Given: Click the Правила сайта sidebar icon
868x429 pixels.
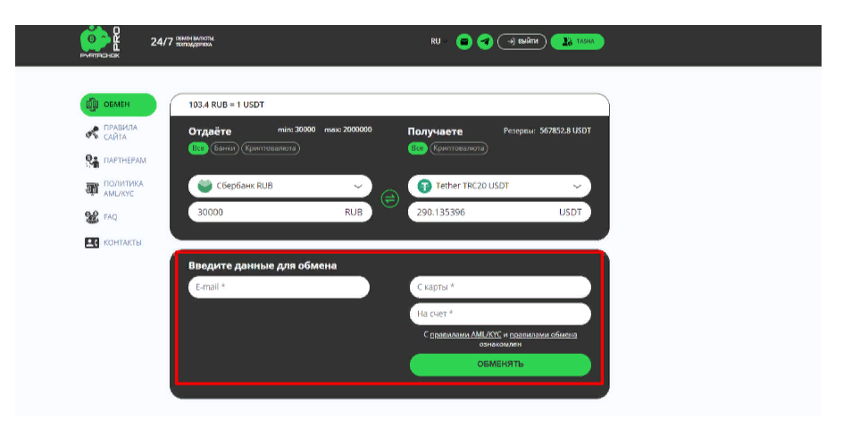Looking at the screenshot, I should coord(92,133).
